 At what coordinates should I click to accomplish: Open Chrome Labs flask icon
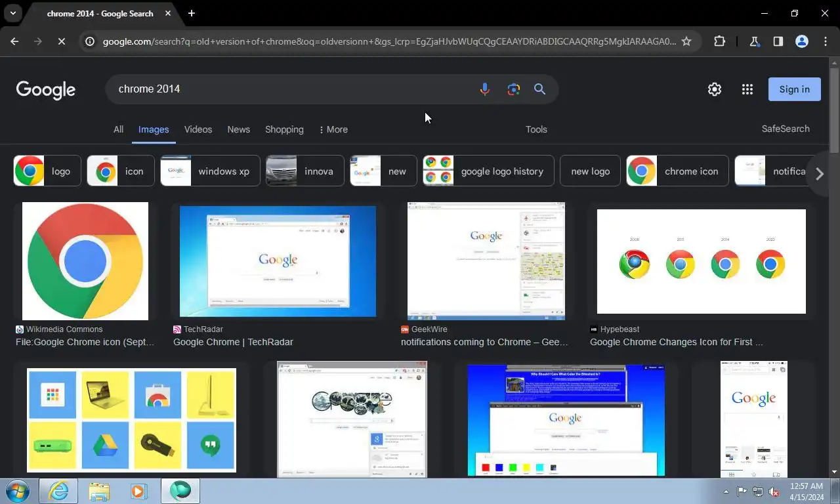point(755,41)
